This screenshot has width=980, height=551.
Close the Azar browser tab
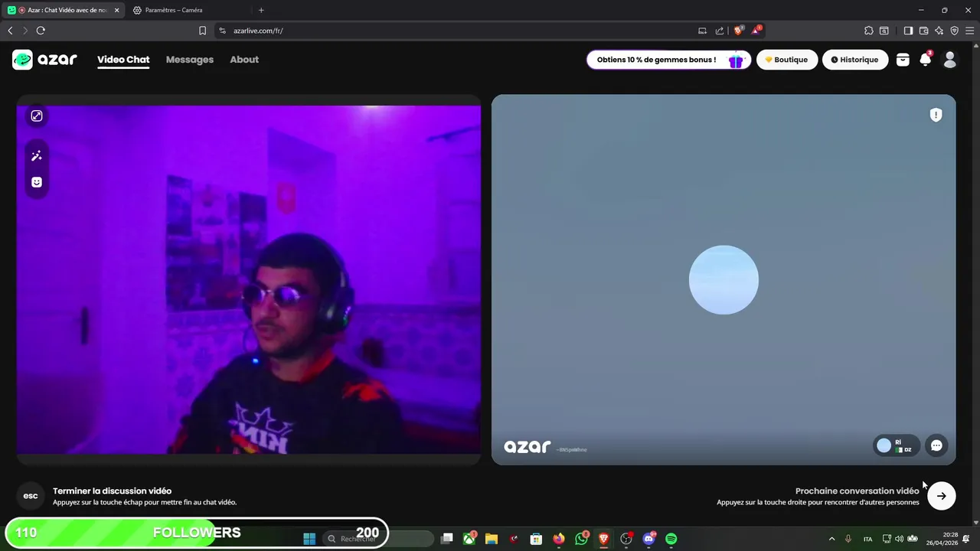coord(117,10)
